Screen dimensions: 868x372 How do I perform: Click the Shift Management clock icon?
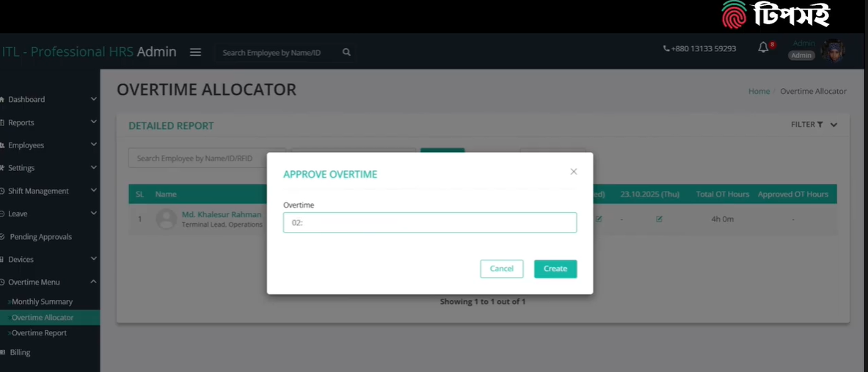[x=2, y=191]
